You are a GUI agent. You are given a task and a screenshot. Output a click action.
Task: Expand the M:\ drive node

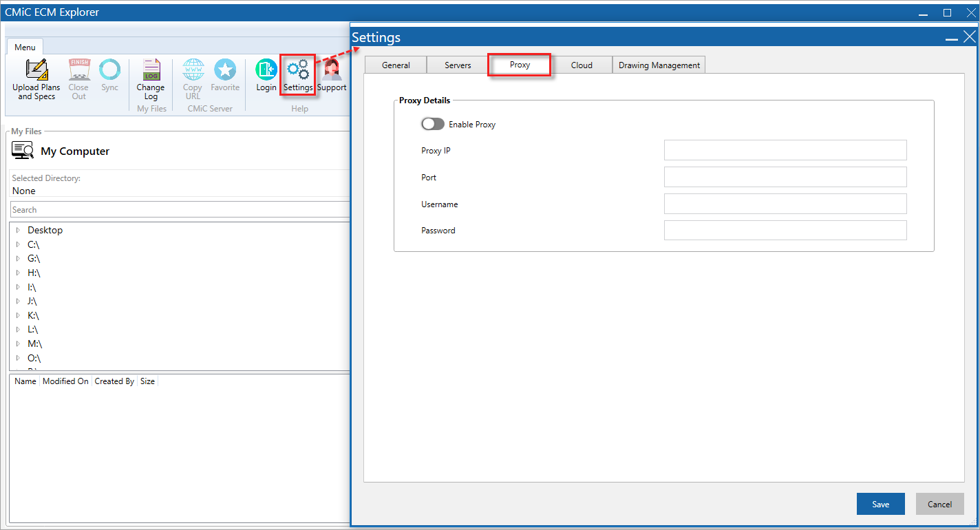18,343
